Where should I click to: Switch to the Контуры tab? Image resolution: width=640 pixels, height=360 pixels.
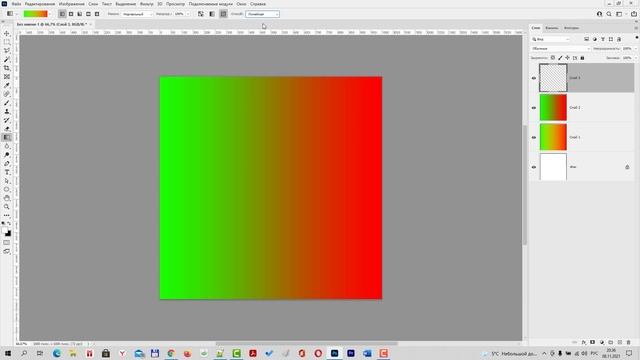pyautogui.click(x=571, y=28)
